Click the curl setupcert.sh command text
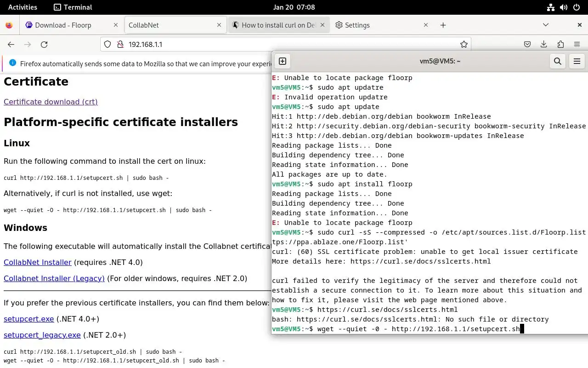Screen dimensions: 588x368 point(86,178)
